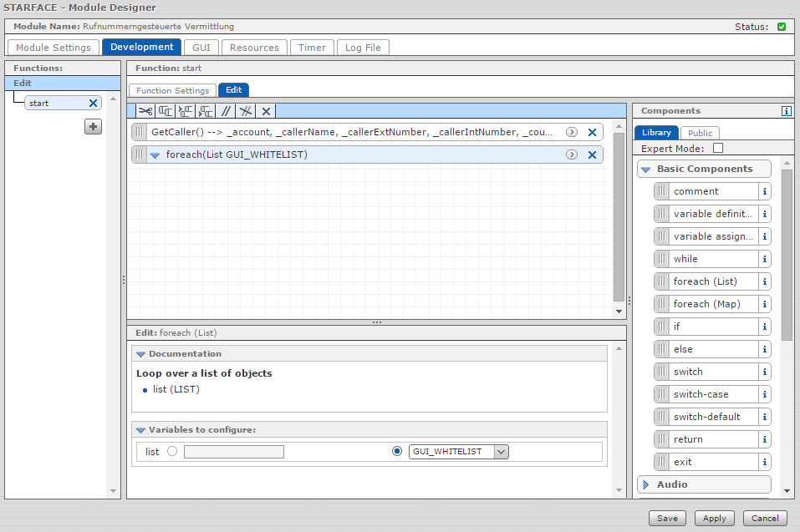
Task: Select the Development tab
Action: pyautogui.click(x=142, y=47)
